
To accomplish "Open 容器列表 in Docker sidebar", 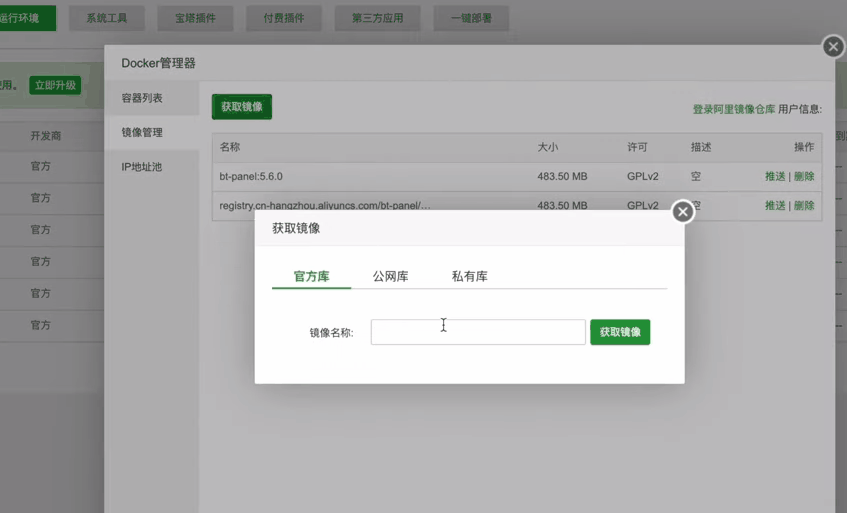I will 152,98.
